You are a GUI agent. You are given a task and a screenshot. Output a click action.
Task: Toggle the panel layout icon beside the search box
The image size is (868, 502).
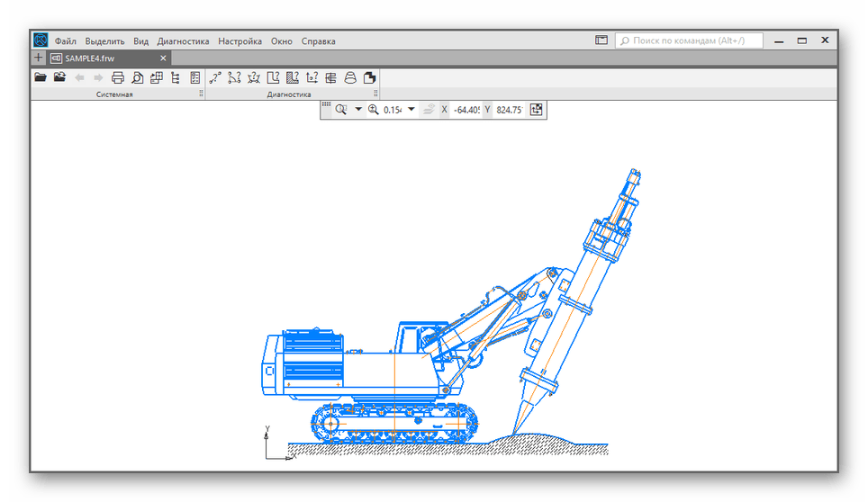[x=601, y=40]
